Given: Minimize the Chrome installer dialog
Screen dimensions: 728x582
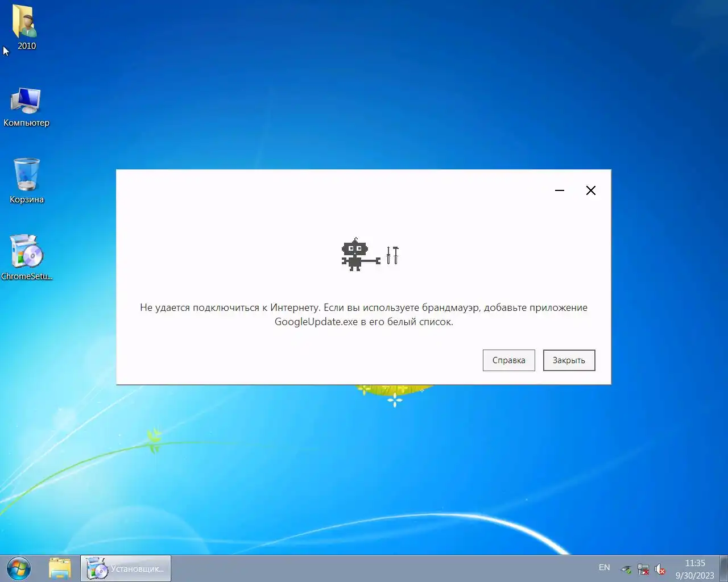Looking at the screenshot, I should (560, 190).
